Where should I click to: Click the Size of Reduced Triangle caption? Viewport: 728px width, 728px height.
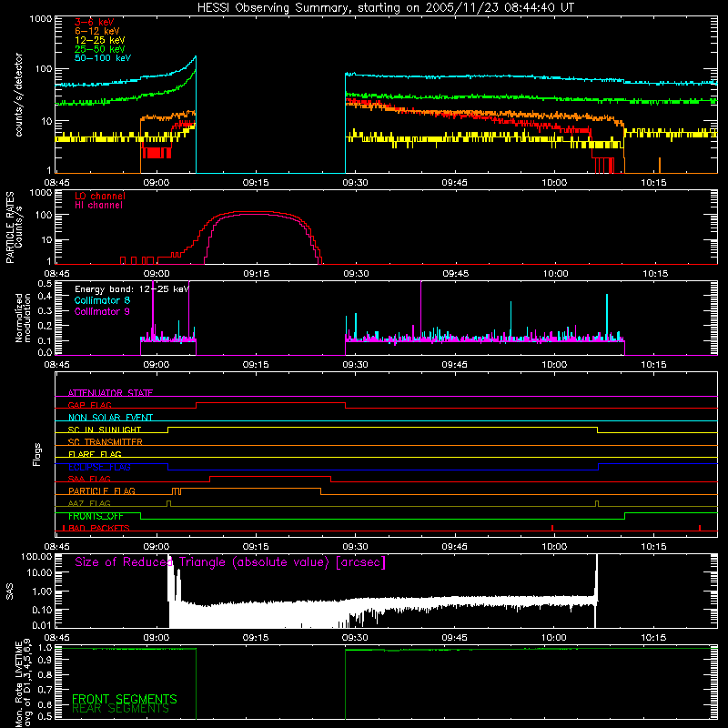230,562
